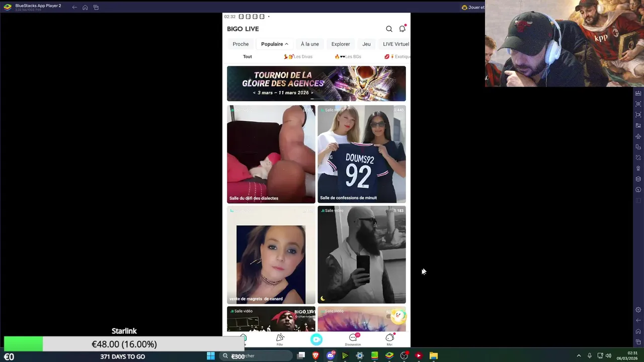The width and height of the screenshot is (644, 362).
Task: Click shake device icon in sidebar
Action: [x=638, y=157]
